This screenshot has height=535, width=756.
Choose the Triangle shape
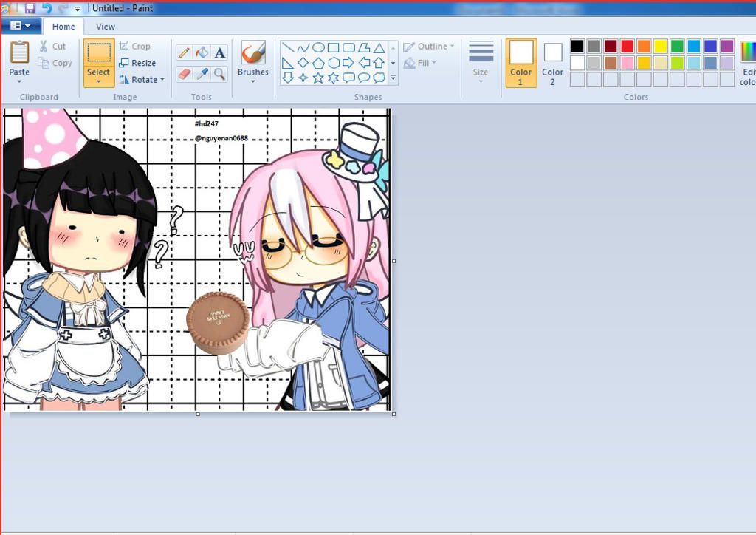[x=379, y=48]
